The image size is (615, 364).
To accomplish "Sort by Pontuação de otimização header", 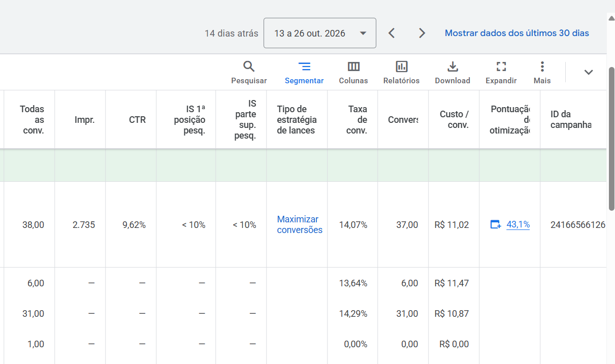I will click(x=510, y=120).
